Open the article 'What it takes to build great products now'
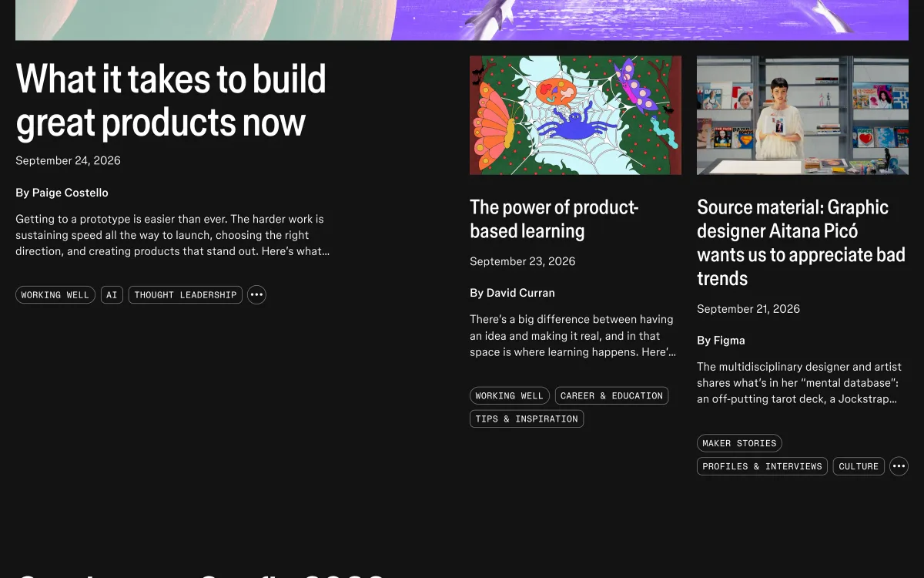This screenshot has height=578, width=924. (x=171, y=100)
